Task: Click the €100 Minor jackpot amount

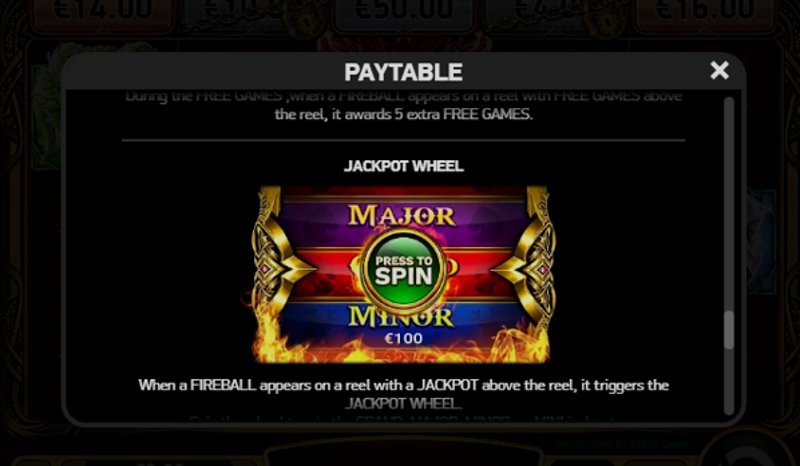Action: point(403,338)
